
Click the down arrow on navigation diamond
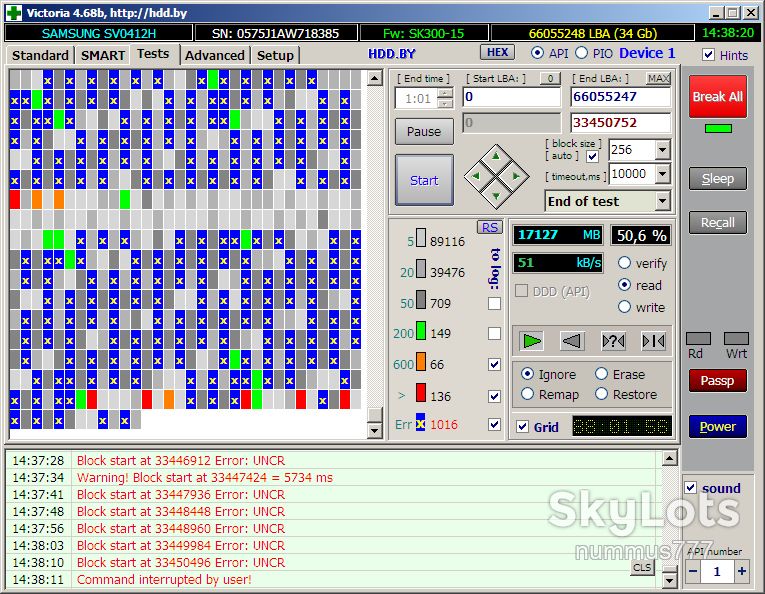[x=496, y=196]
